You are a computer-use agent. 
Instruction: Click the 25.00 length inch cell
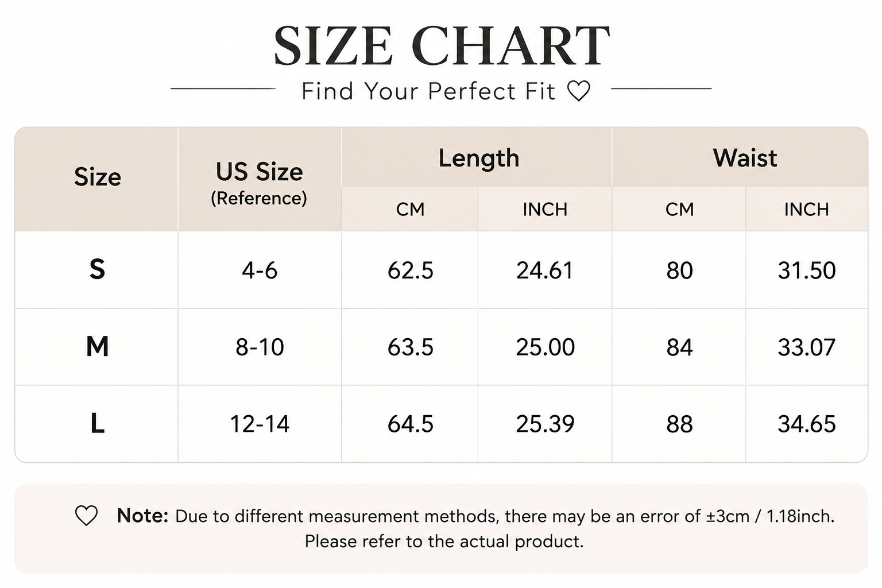[x=545, y=347]
